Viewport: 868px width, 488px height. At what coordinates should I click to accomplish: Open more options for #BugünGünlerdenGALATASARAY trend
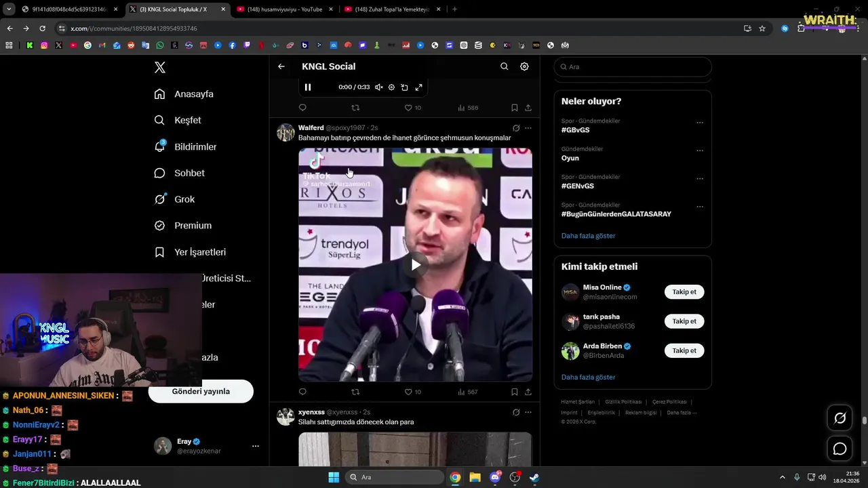700,207
